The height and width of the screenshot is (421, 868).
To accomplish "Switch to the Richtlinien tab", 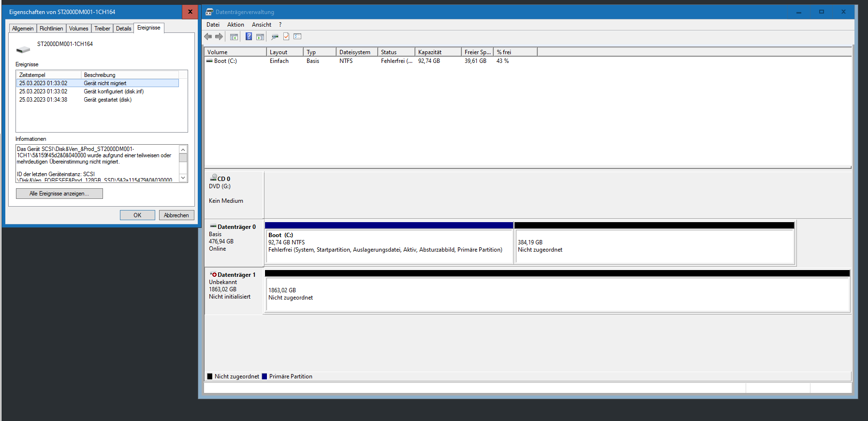I will click(51, 29).
